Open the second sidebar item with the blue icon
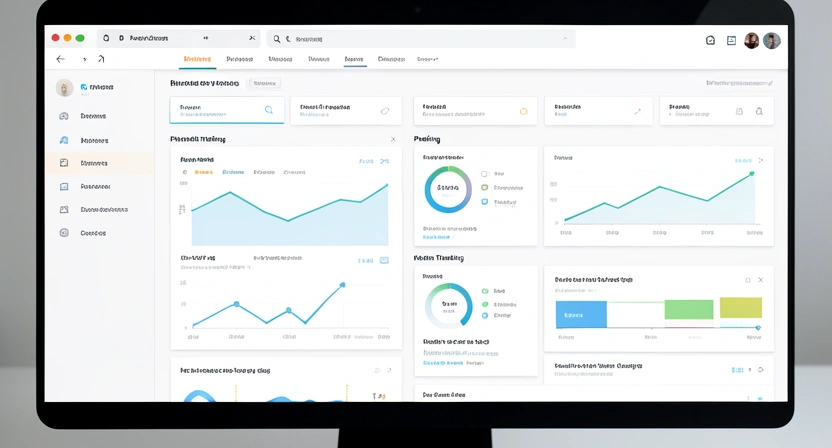The width and height of the screenshot is (832, 448). click(64, 140)
